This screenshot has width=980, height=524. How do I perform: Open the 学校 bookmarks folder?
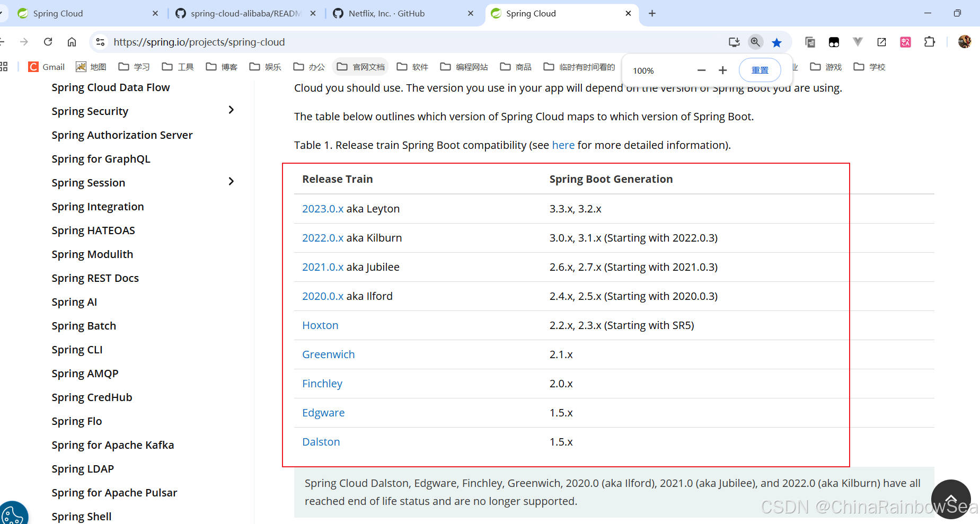tap(870, 67)
